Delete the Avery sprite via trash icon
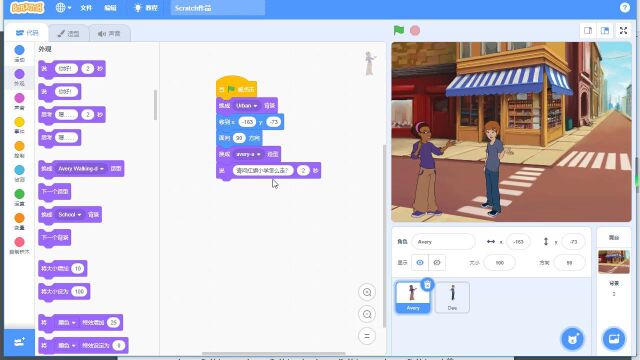Image resolution: width=640 pixels, height=360 pixels. tap(427, 284)
